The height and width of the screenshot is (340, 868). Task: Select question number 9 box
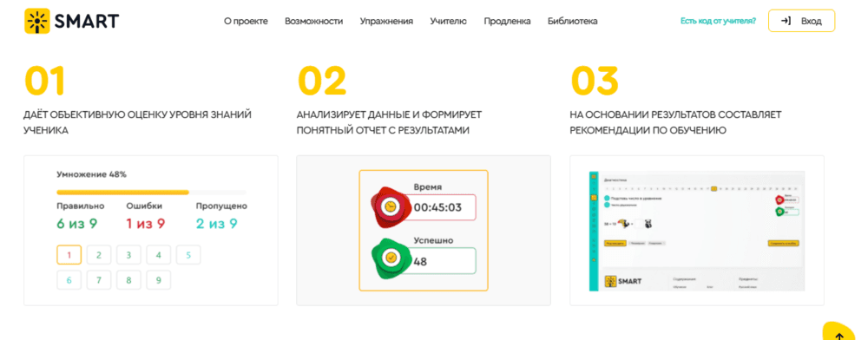pyautogui.click(x=158, y=280)
